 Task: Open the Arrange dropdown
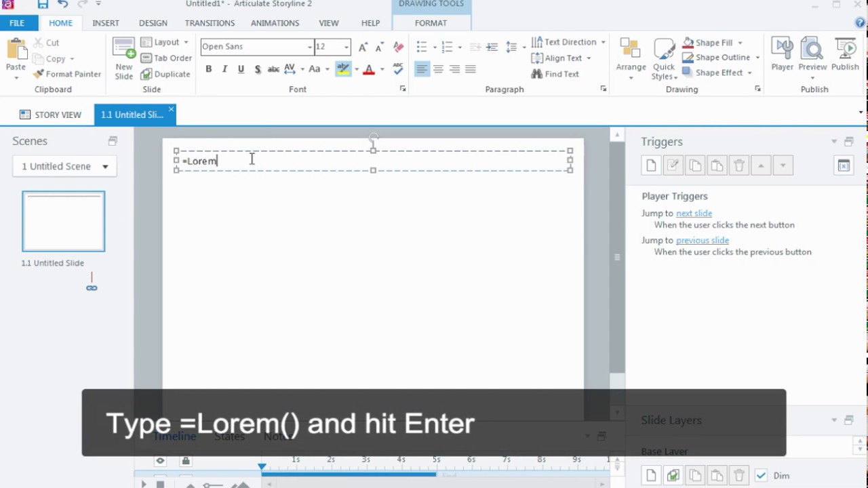(631, 59)
